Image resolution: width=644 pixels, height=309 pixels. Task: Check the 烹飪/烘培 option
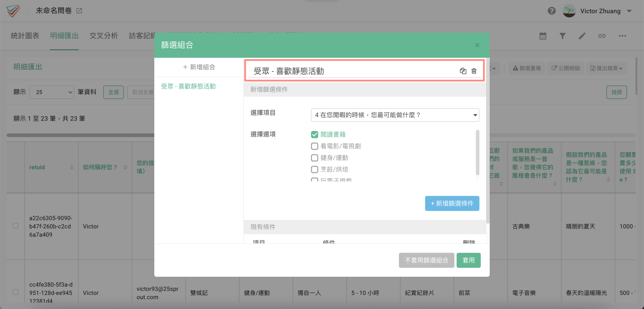(x=314, y=169)
